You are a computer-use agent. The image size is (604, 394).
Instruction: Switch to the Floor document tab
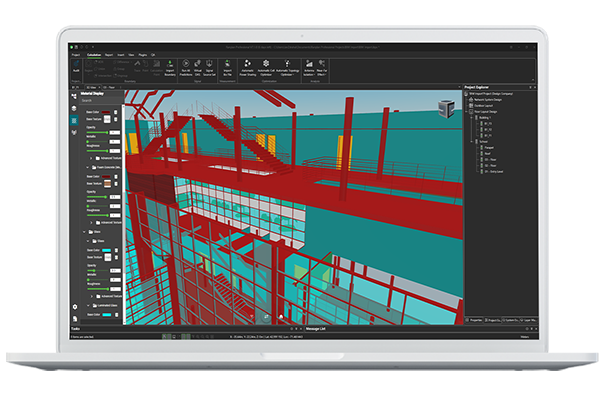109,87
